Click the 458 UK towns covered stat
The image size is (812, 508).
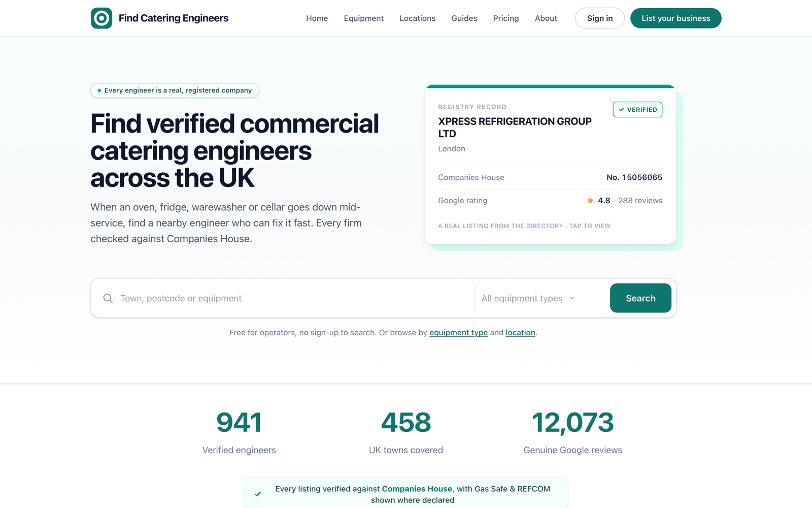[406, 433]
